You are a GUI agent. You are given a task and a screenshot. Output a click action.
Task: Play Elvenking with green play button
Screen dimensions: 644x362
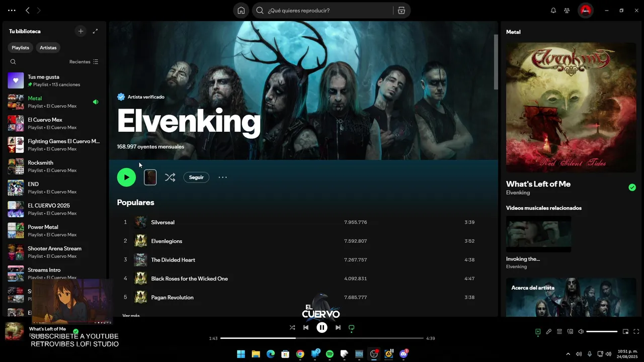(x=126, y=177)
